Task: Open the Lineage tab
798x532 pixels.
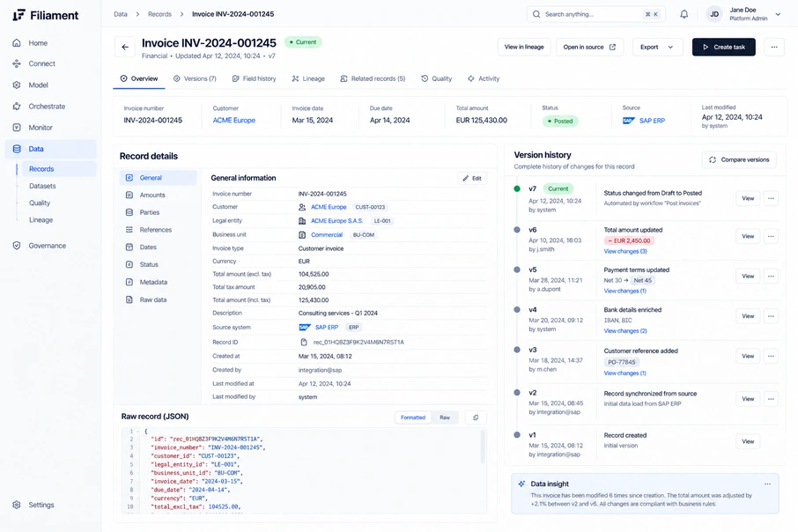Action: pos(308,78)
